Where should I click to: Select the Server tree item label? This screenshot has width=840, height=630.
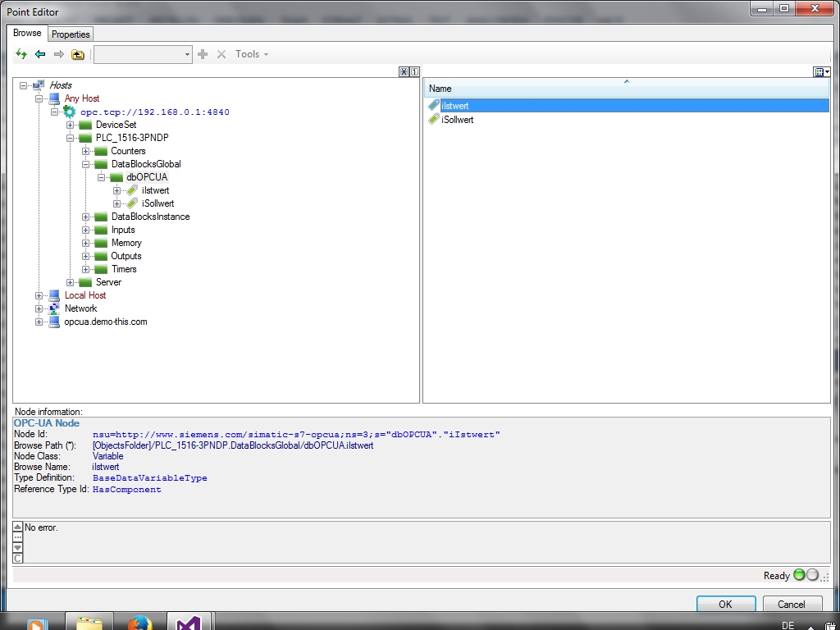click(109, 282)
